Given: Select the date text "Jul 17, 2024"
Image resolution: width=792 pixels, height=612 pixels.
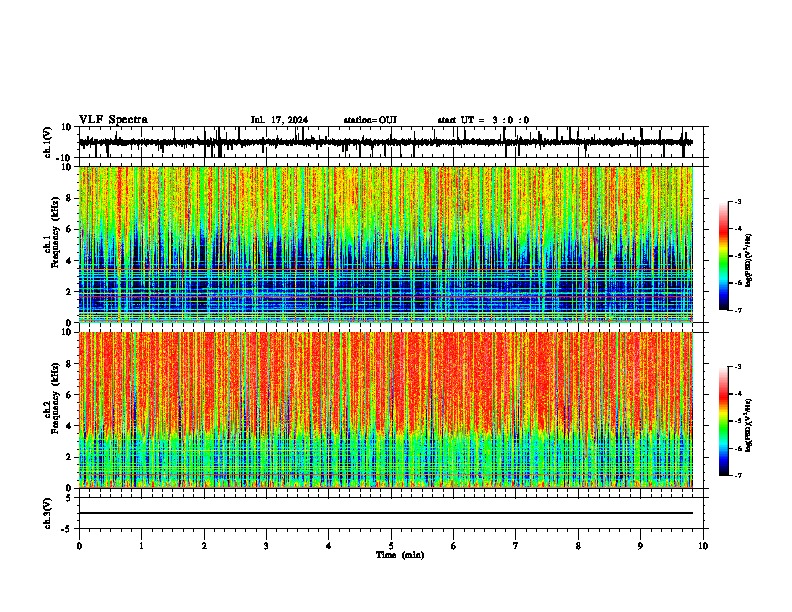Looking at the screenshot, I should [x=279, y=120].
